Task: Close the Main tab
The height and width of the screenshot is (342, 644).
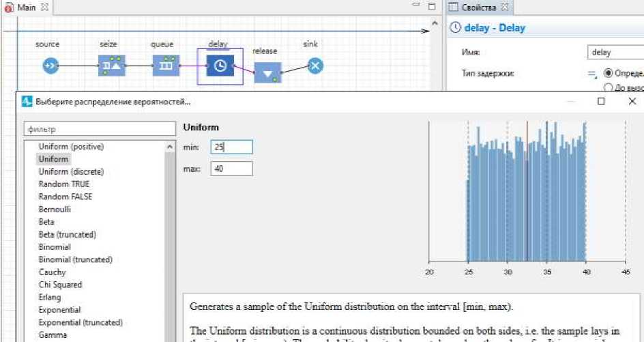Action: 45,7
